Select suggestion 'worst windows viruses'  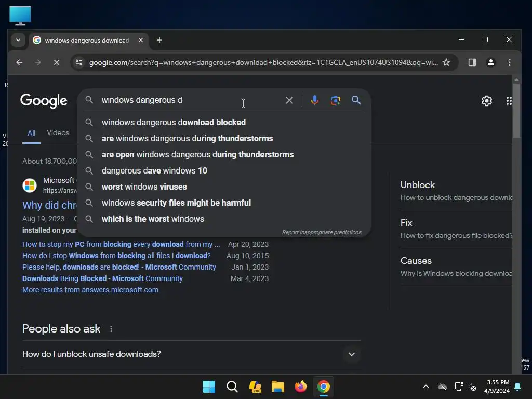click(224, 187)
